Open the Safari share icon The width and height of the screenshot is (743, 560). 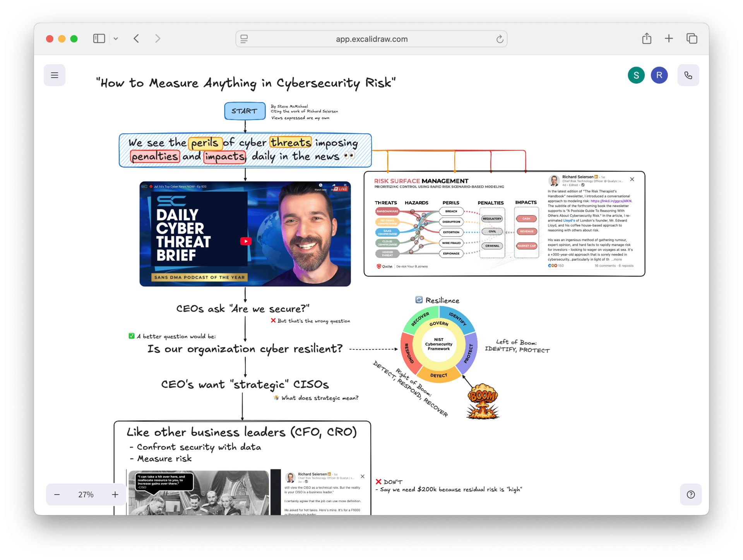tap(647, 39)
